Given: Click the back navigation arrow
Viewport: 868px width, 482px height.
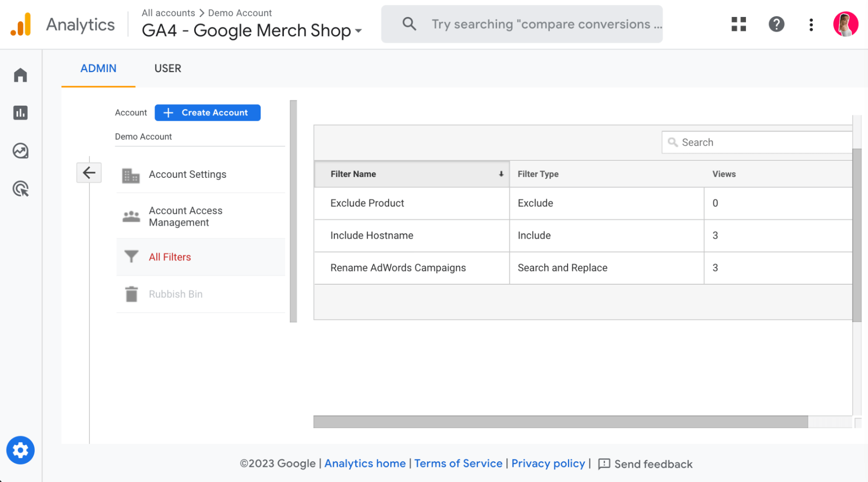Looking at the screenshot, I should click(89, 173).
